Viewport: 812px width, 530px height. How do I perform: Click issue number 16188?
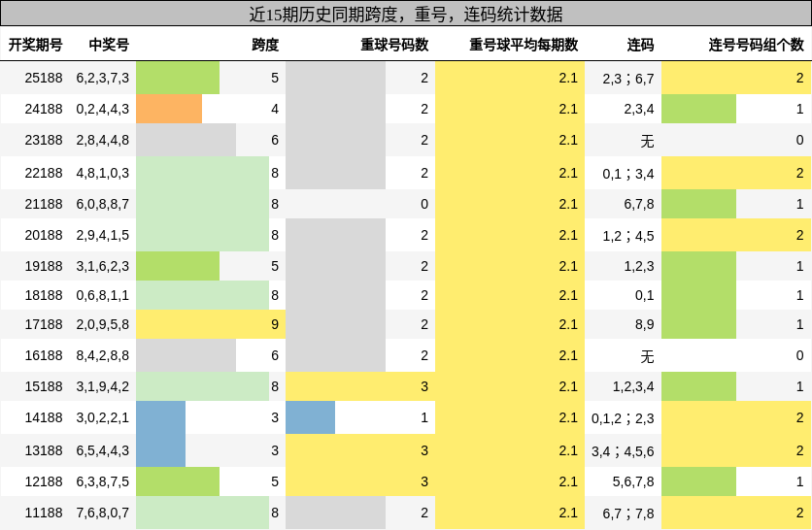tap(44, 355)
